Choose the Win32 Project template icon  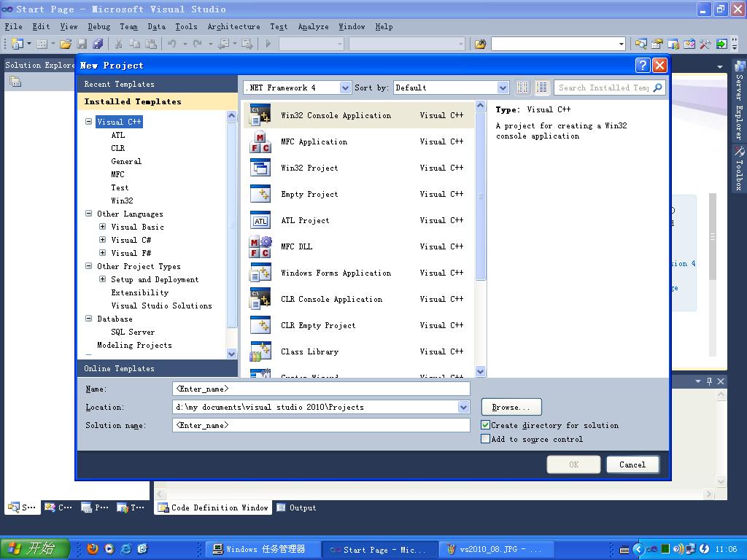(260, 168)
